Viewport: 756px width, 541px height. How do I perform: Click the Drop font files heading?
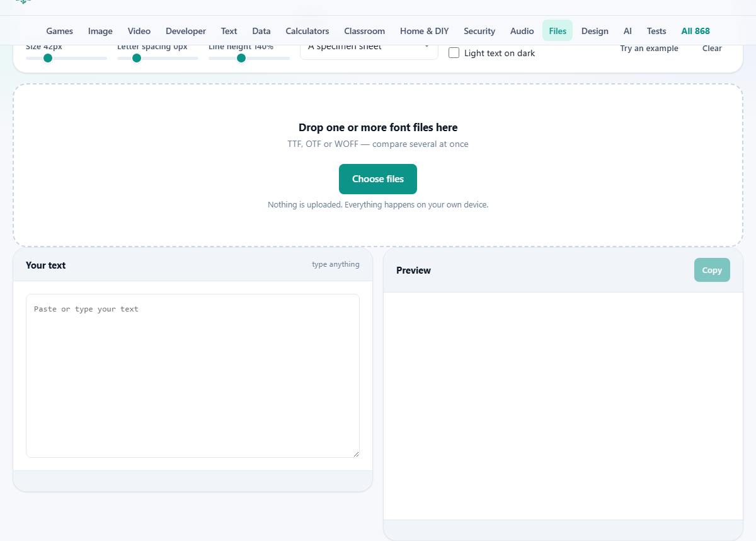tap(378, 127)
